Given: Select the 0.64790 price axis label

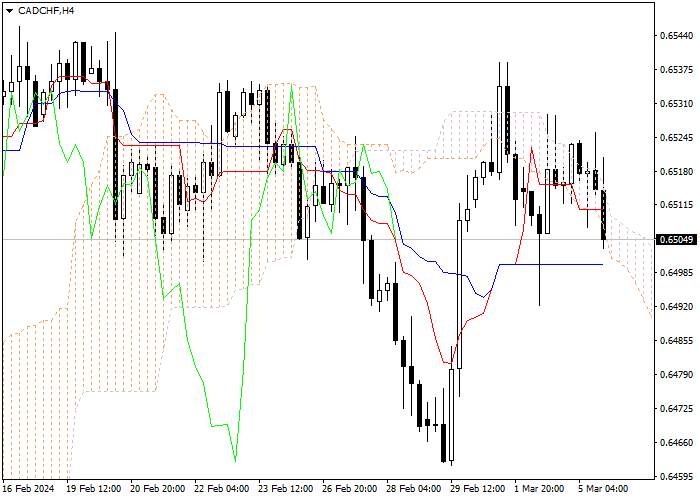Looking at the screenshot, I should [676, 374].
